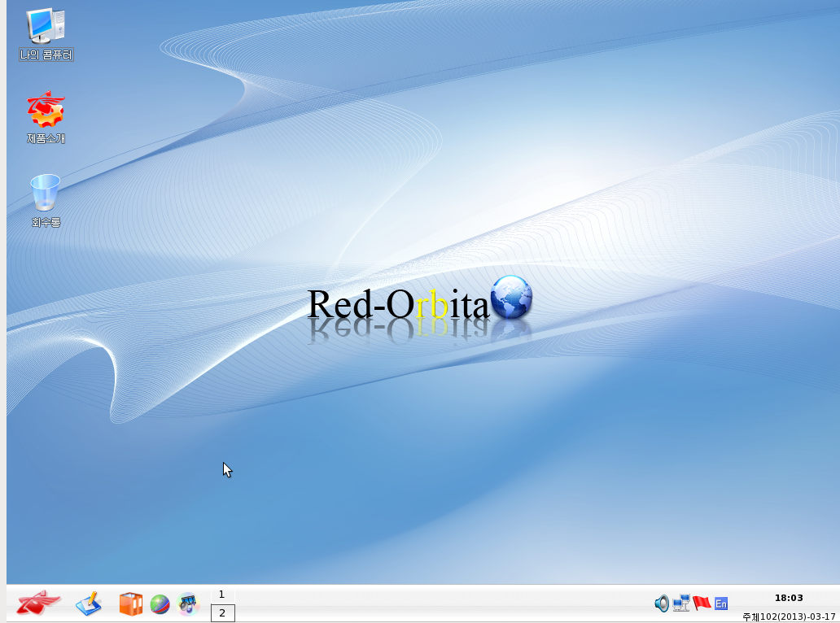The width and height of the screenshot is (840, 623).
Task: Click the red flag tray icon
Action: (x=702, y=603)
